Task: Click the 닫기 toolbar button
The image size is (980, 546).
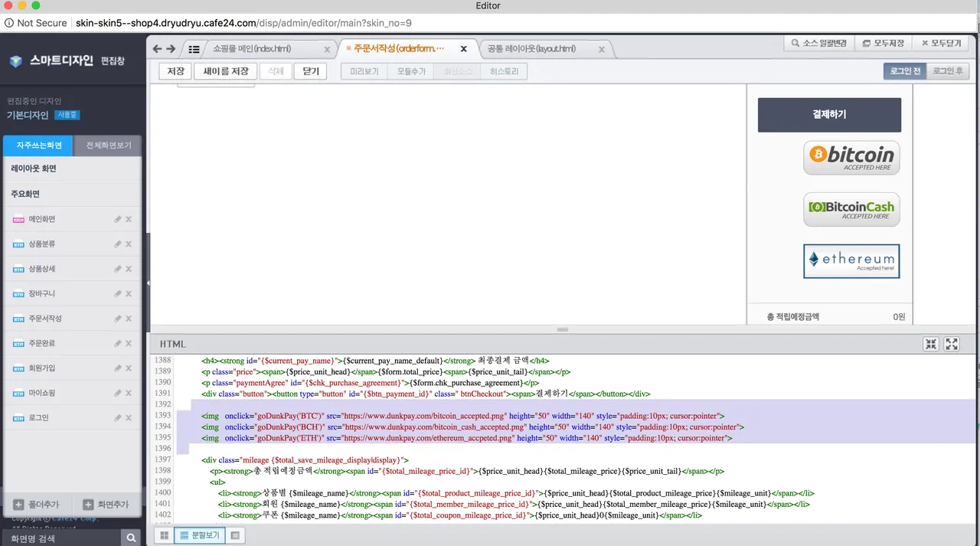Action: (310, 71)
